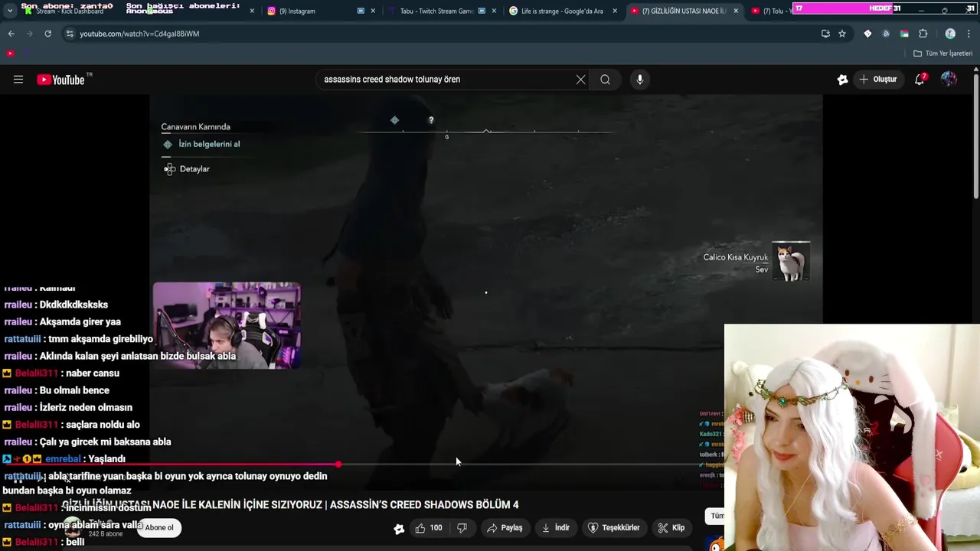
Task: Expand the tab search dropdown arrow
Action: (10, 11)
